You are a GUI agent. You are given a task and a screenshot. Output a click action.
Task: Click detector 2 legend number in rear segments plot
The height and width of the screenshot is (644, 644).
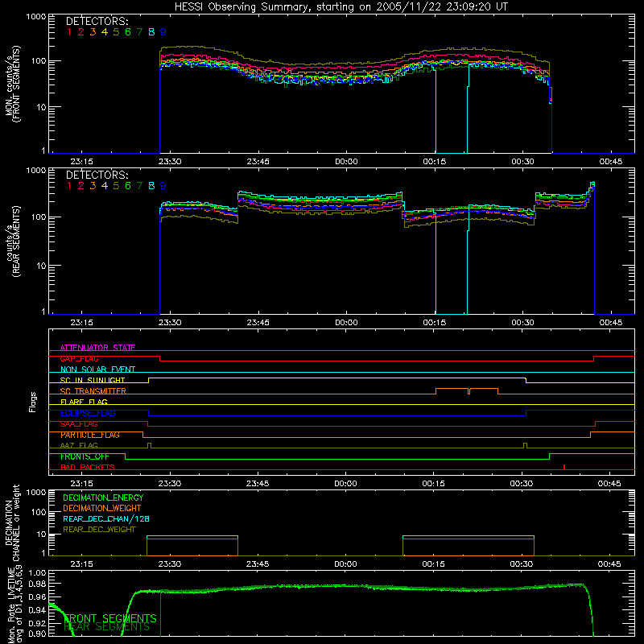point(81,186)
